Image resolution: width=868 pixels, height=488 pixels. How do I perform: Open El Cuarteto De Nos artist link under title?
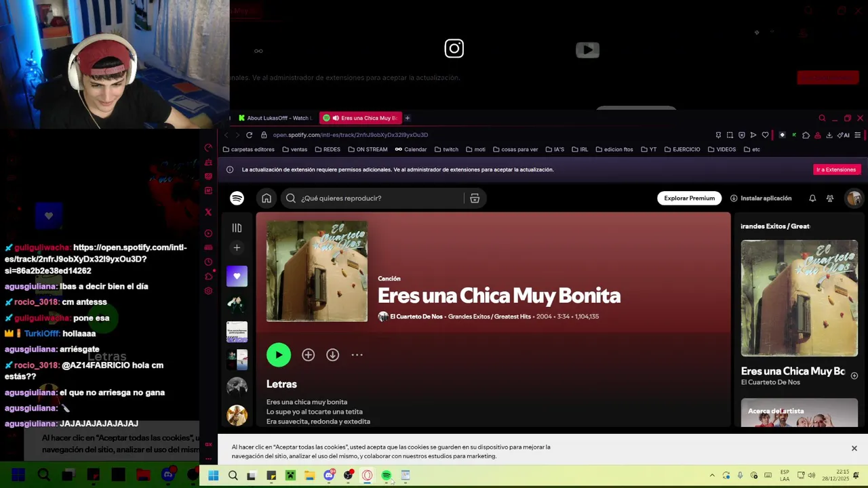(416, 317)
